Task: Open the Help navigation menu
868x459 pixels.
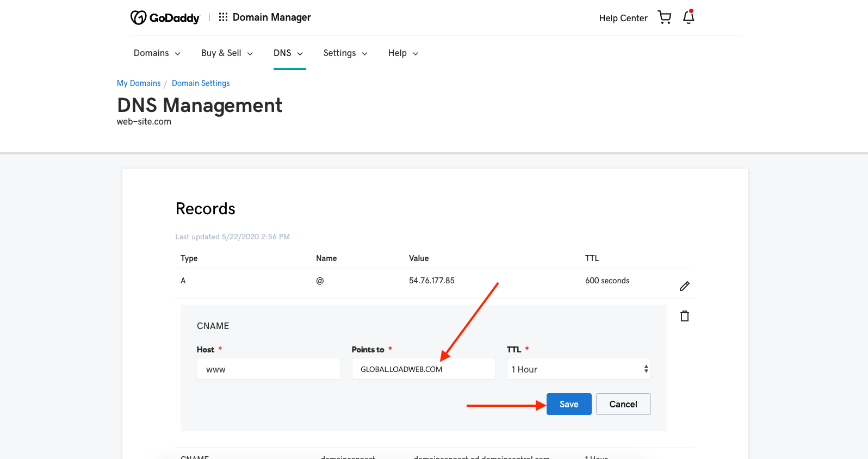Action: [x=403, y=53]
